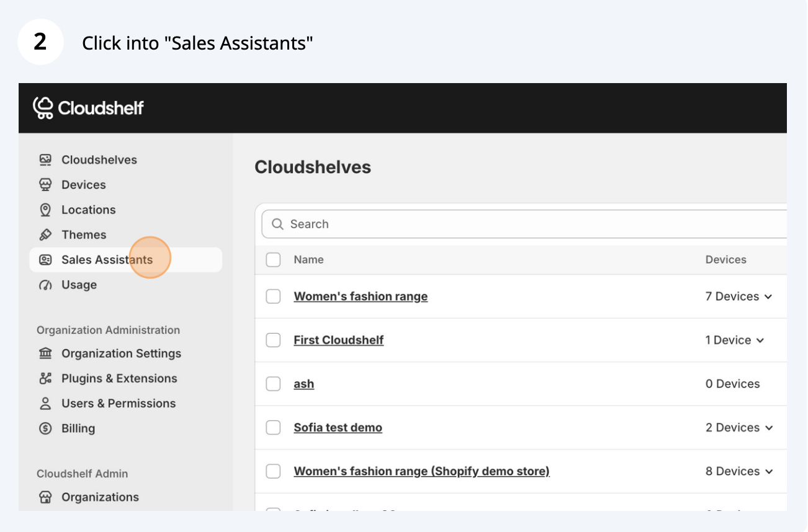Select the First Cloudshelf row checkbox
Viewport: 808px width, 532px height.
pos(273,340)
